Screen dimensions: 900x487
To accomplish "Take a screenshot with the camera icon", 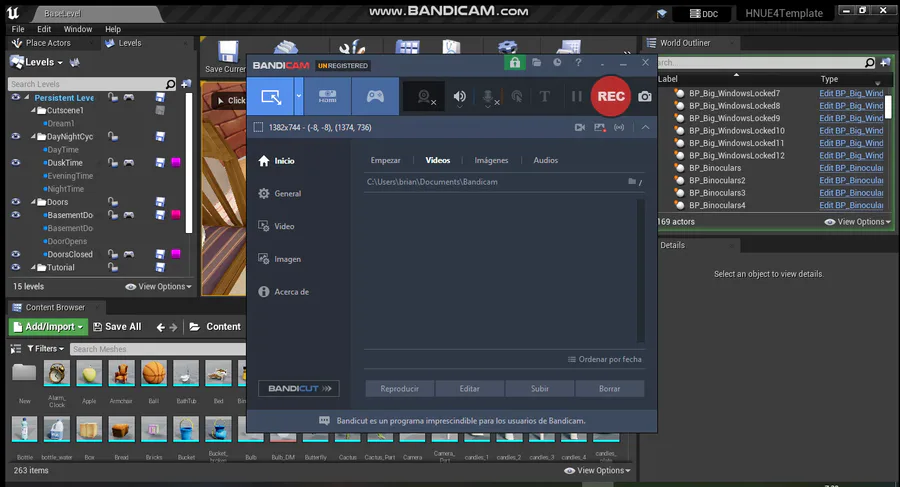I will 645,96.
